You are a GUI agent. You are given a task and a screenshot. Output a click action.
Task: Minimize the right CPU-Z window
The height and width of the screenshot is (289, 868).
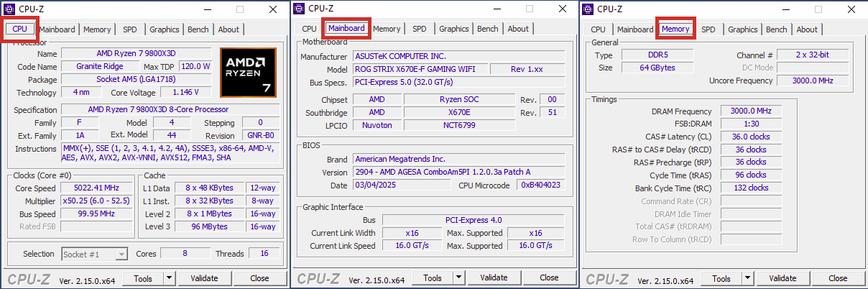(x=785, y=9)
